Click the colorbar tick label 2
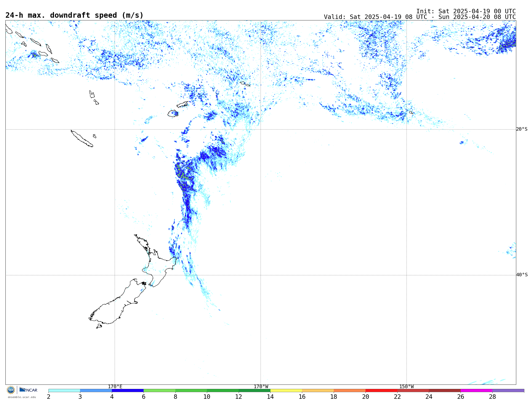This screenshot has height=400, width=532. point(49,397)
